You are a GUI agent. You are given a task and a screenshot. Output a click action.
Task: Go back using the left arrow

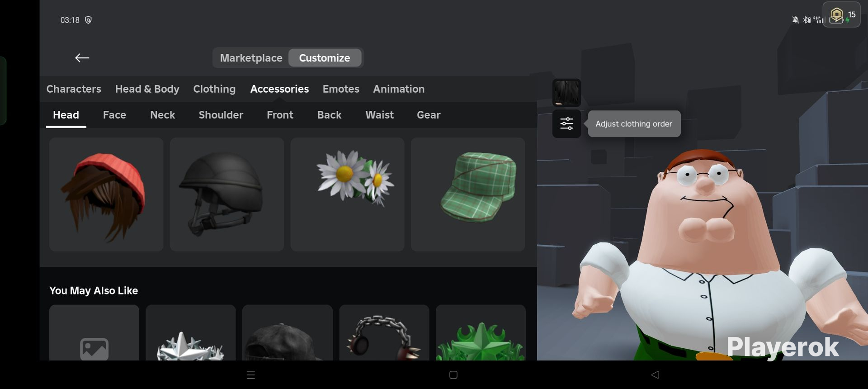click(x=82, y=58)
